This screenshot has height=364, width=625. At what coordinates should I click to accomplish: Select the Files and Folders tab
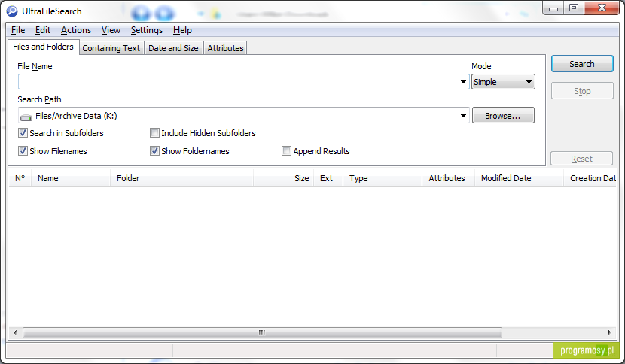click(x=43, y=47)
